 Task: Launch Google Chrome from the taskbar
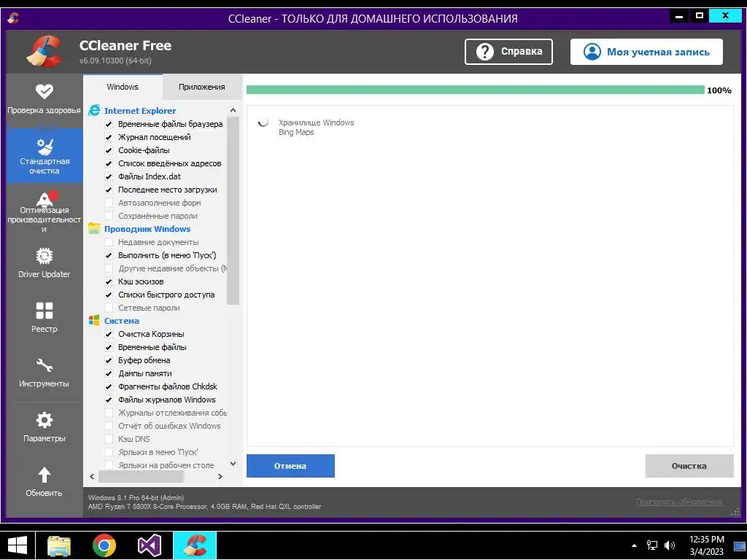(104, 545)
